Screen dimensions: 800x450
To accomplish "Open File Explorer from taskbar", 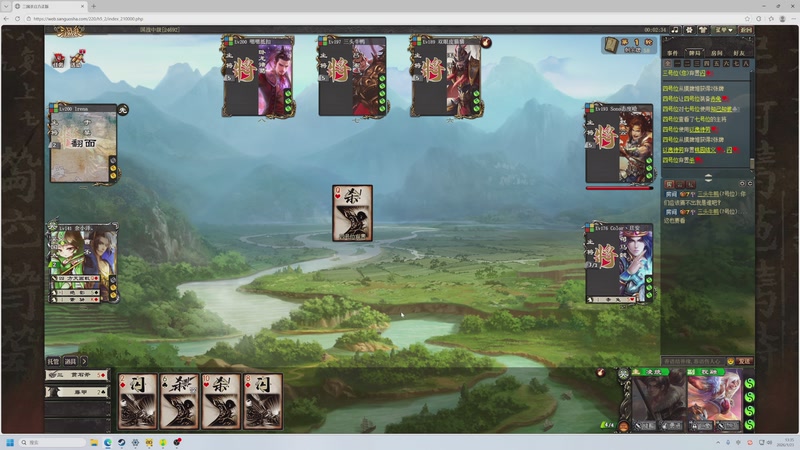I will (x=94, y=442).
